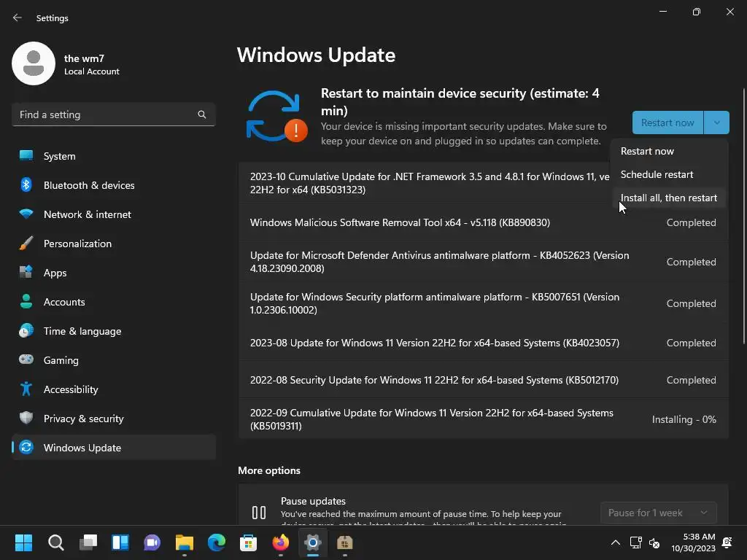Image resolution: width=747 pixels, height=560 pixels.
Task: Open File Explorer from taskbar
Action: pyautogui.click(x=185, y=542)
